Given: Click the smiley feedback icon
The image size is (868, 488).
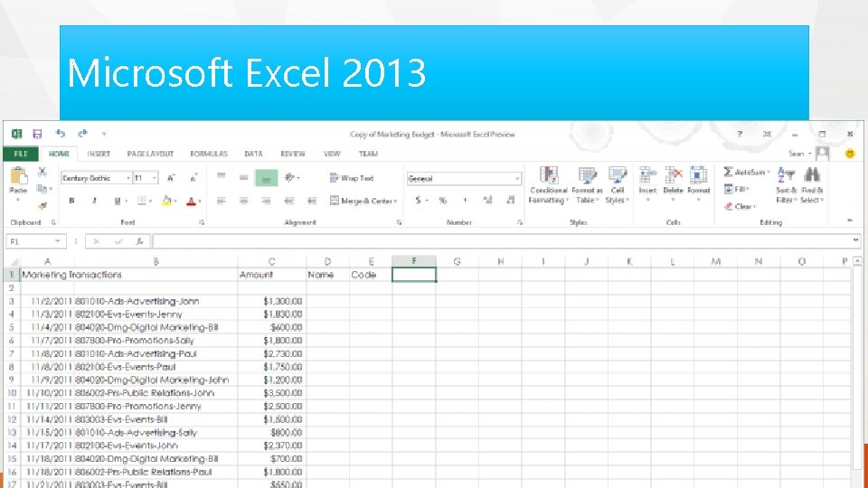Looking at the screenshot, I should tap(850, 154).
